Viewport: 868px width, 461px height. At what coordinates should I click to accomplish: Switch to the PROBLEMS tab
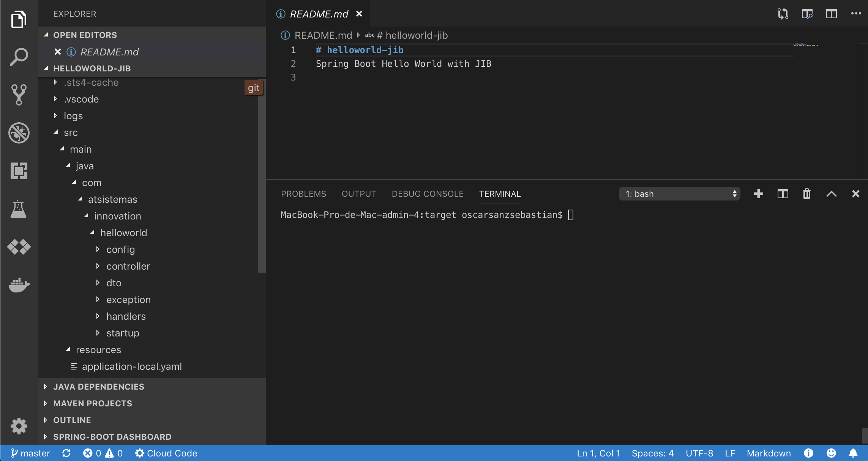pos(303,194)
